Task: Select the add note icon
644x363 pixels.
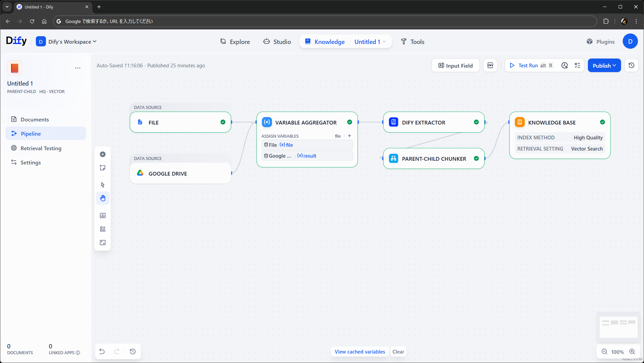Action: [103, 168]
